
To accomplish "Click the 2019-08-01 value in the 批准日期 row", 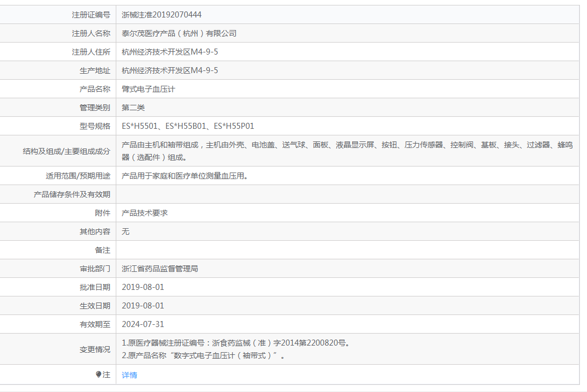I will (143, 287).
